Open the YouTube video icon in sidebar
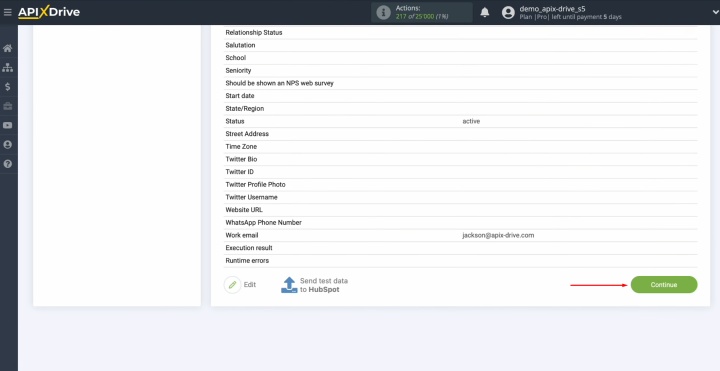The width and height of the screenshot is (720, 371). [7, 125]
